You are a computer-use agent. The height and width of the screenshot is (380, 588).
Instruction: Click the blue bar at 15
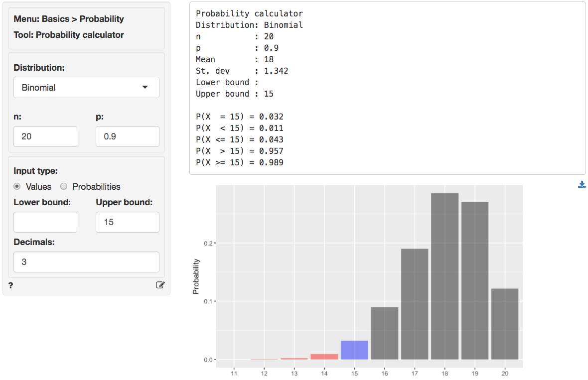pos(354,350)
